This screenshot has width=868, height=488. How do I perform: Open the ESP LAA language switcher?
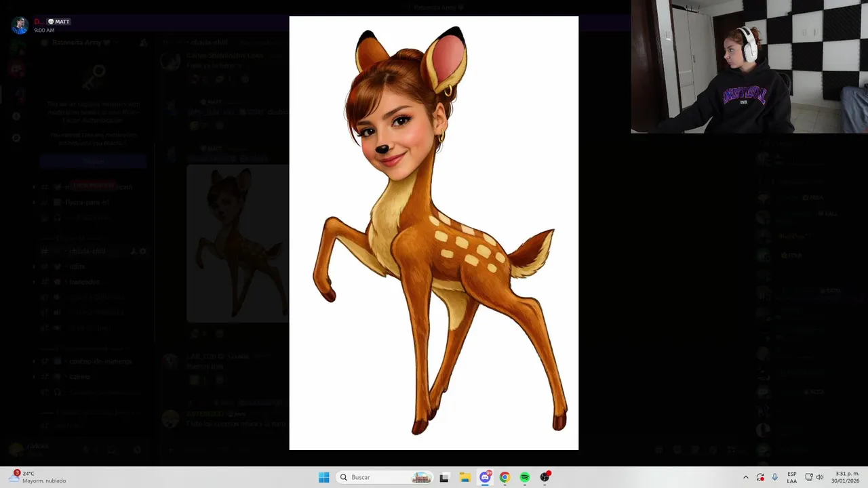tap(792, 477)
